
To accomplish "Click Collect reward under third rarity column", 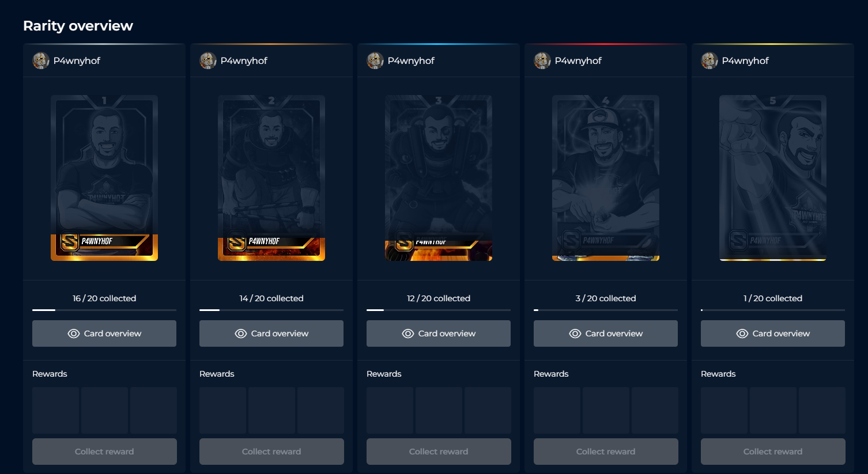I will [x=439, y=452].
